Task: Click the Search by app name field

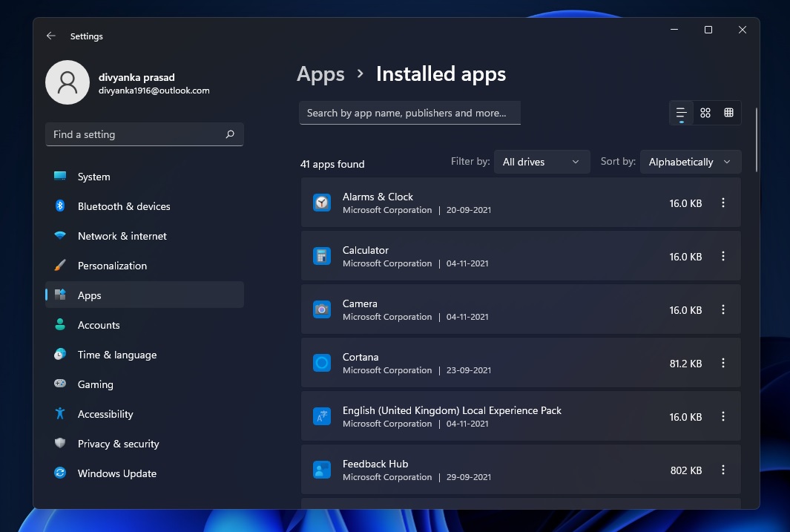Action: (409, 113)
